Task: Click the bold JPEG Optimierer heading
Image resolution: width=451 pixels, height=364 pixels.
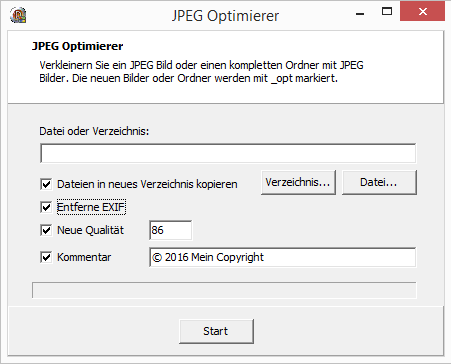Action: pyautogui.click(x=78, y=46)
